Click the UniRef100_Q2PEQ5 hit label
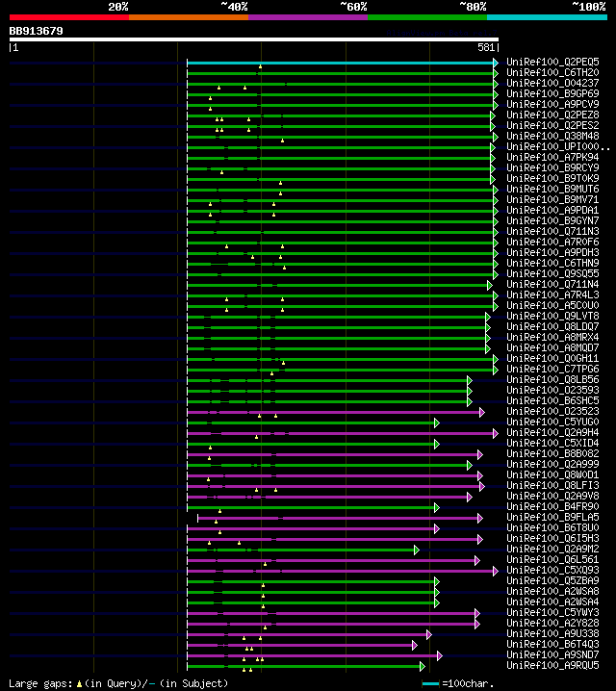The width and height of the screenshot is (616, 691). pyautogui.click(x=552, y=62)
